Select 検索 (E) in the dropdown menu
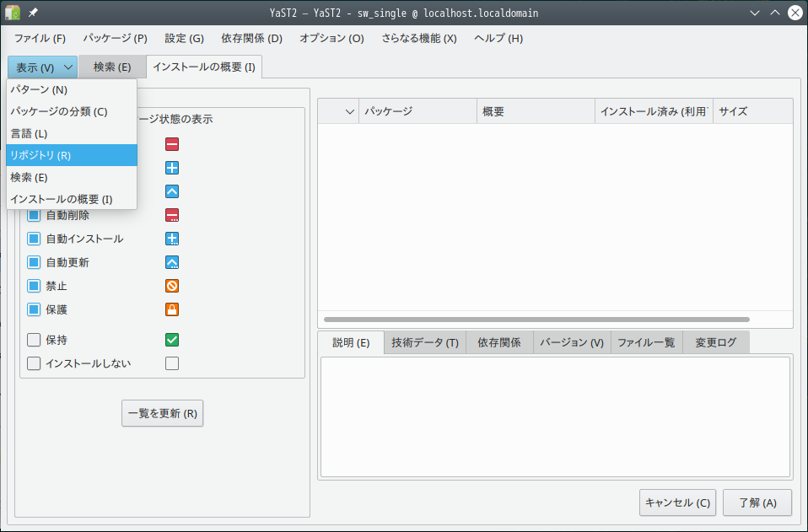Image resolution: width=808 pixels, height=532 pixels. (x=72, y=177)
